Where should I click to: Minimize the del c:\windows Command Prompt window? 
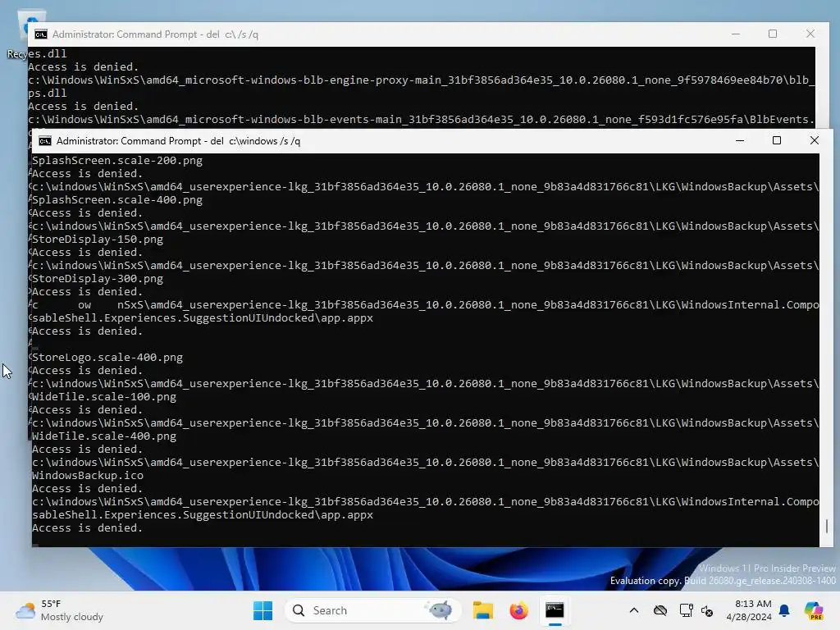740,140
